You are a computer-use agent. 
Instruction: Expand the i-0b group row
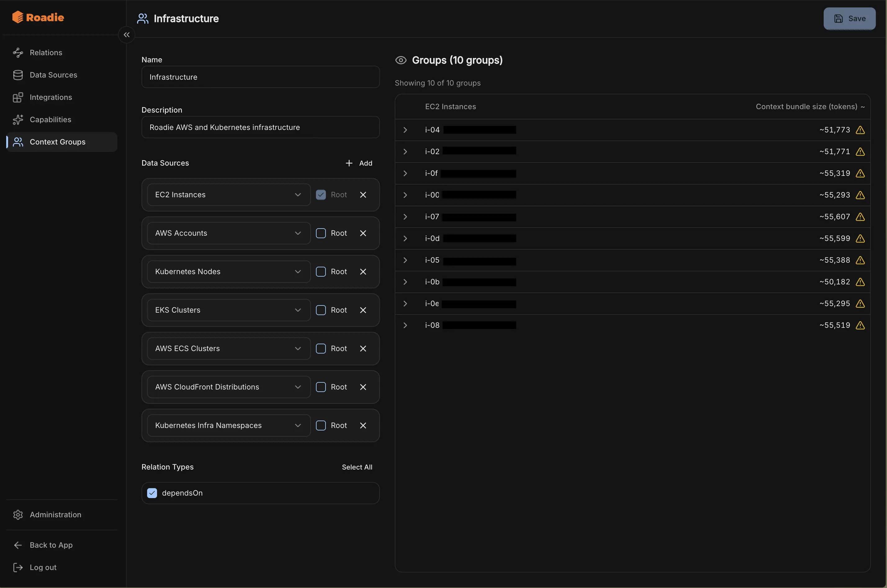coord(405,282)
